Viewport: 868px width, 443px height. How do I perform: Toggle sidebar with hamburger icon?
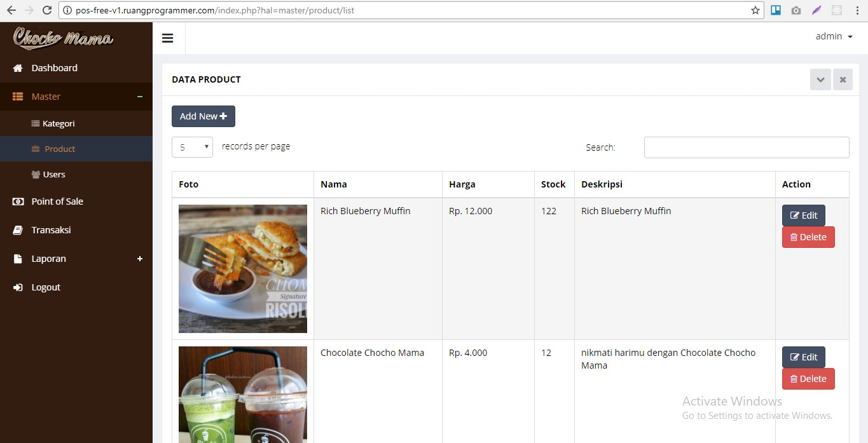tap(168, 38)
